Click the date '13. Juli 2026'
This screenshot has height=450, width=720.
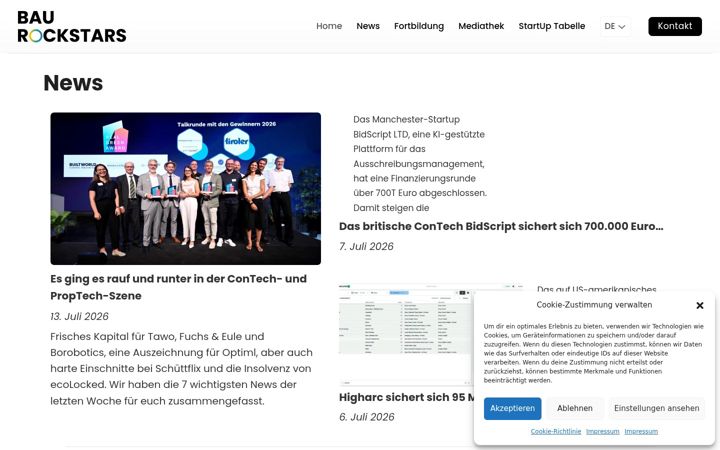coord(79,316)
